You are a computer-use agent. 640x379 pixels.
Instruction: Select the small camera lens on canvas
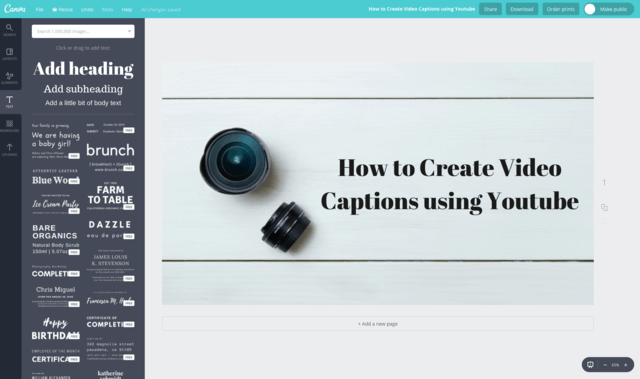click(x=286, y=226)
